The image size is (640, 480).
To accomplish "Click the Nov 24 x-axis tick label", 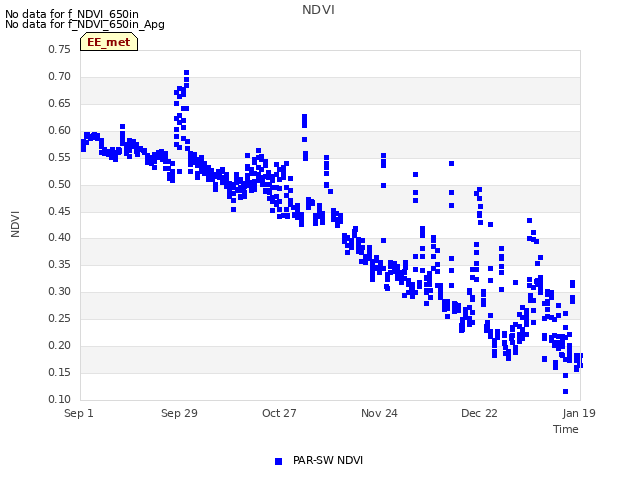I will (379, 413).
